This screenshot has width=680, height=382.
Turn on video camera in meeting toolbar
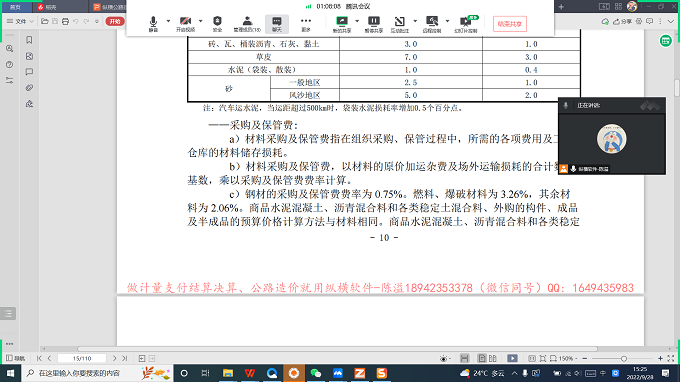tap(185, 24)
